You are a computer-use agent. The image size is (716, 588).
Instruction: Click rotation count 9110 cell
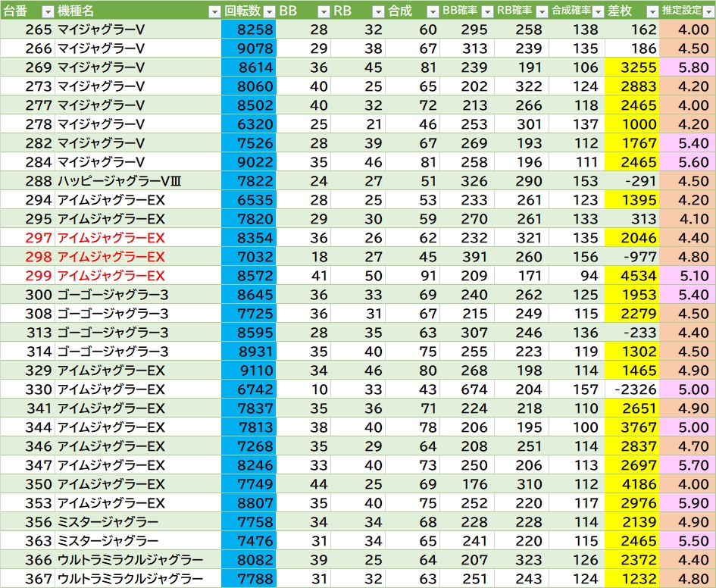click(249, 371)
